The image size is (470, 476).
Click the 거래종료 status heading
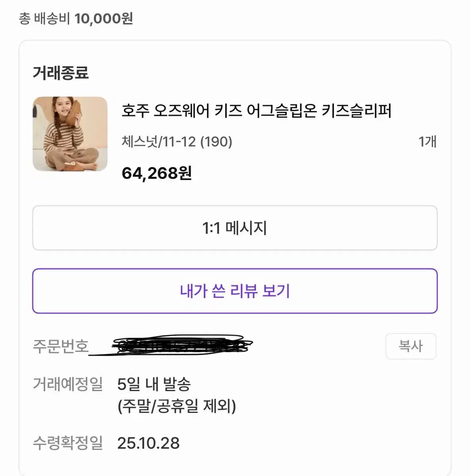(60, 73)
